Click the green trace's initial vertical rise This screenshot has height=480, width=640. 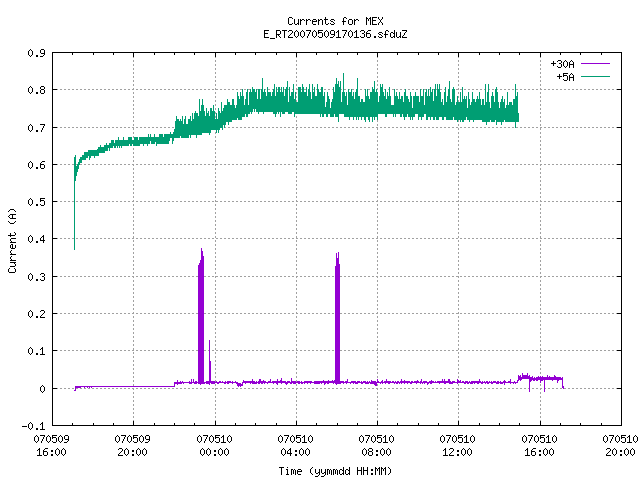pos(75,204)
